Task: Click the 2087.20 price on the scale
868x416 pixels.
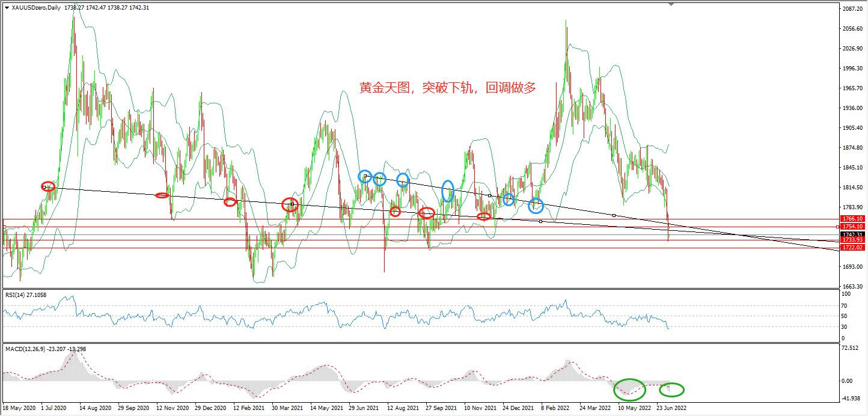Action: [852, 10]
